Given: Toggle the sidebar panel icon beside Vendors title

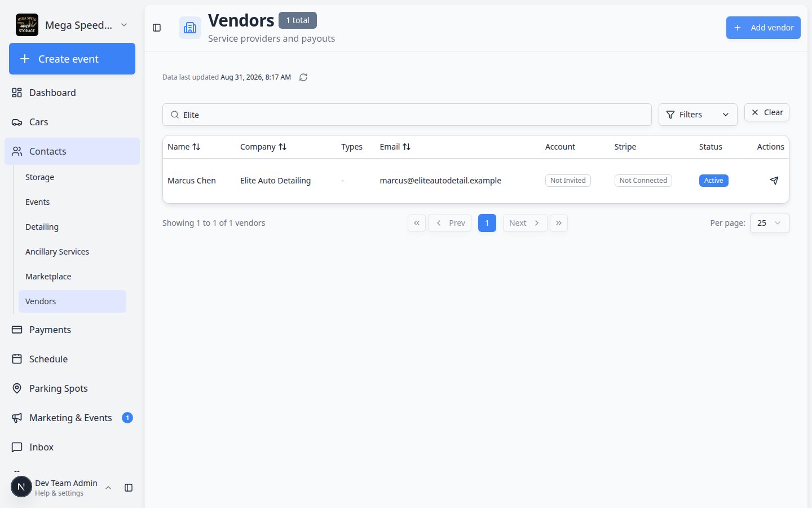Looking at the screenshot, I should [157, 28].
